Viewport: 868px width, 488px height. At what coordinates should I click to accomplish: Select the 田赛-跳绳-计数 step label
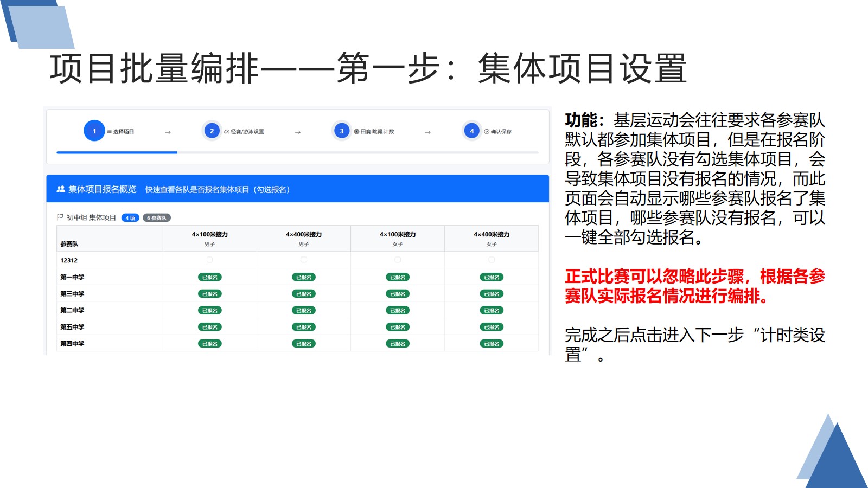[x=378, y=131]
